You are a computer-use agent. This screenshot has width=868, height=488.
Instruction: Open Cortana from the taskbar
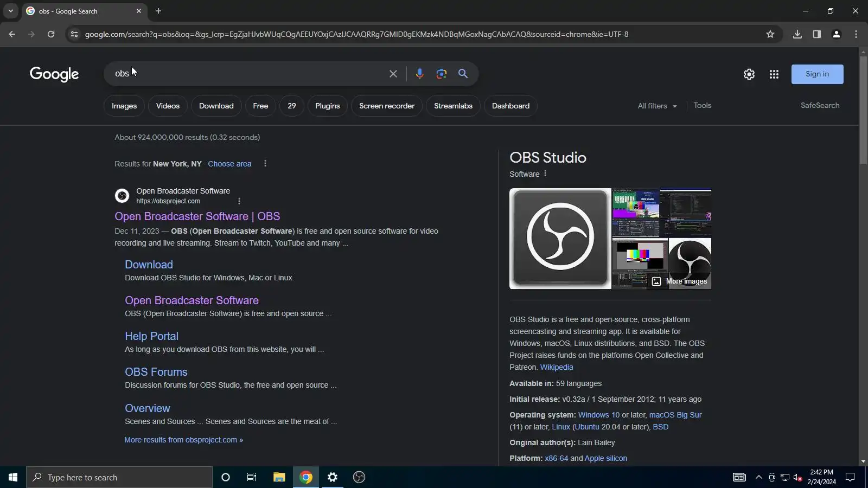pos(226,477)
